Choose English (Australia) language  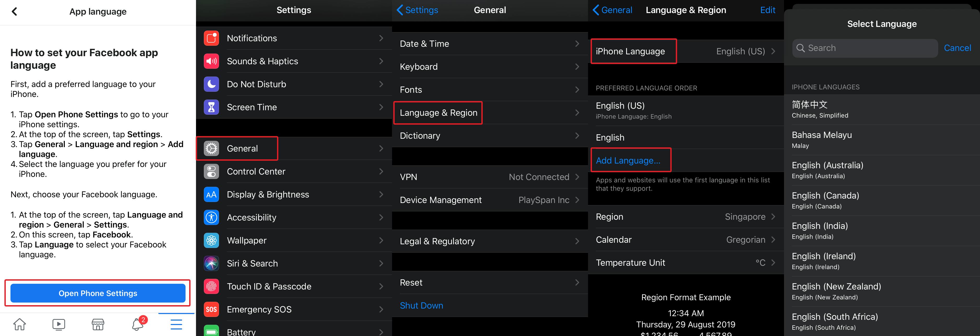click(x=882, y=170)
